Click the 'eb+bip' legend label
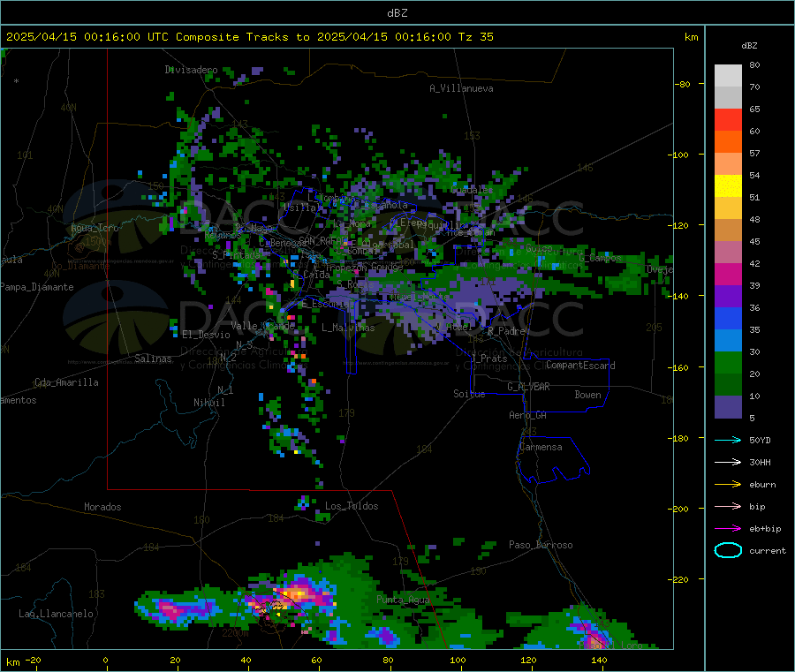 (765, 529)
